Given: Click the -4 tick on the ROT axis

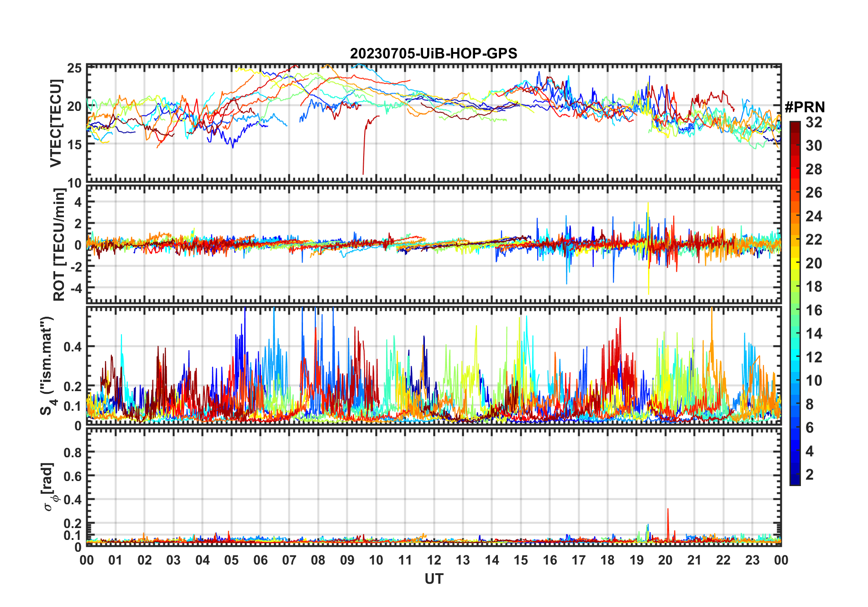Looking at the screenshot, I should pos(76,288).
